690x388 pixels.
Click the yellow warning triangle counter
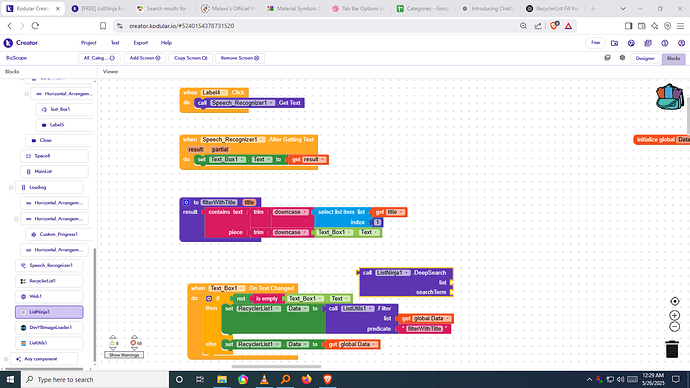(x=113, y=343)
